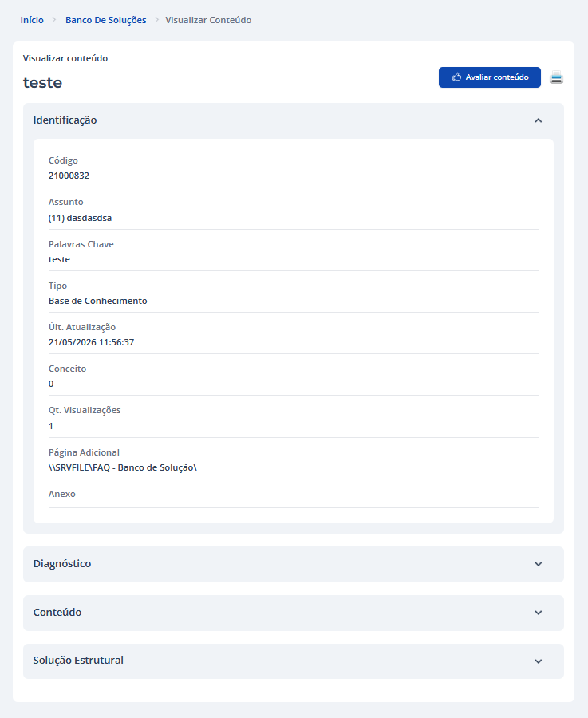Screen dimensions: 588x718
Task: Click the Identificação section title
Action: click(65, 120)
